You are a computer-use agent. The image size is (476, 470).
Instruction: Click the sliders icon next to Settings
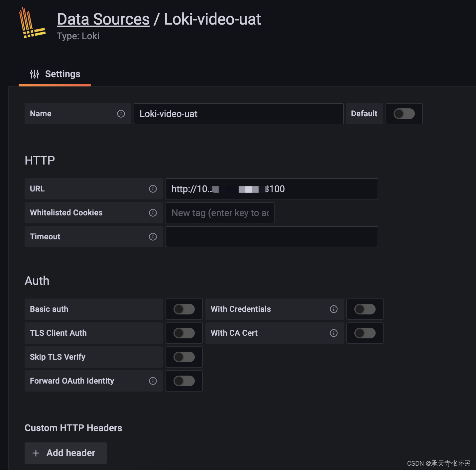click(35, 74)
